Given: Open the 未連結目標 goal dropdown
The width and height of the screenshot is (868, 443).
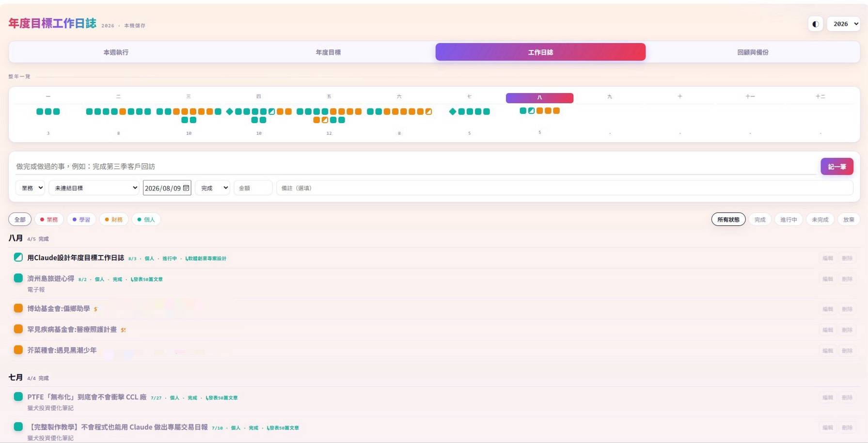Looking at the screenshot, I should [x=94, y=188].
